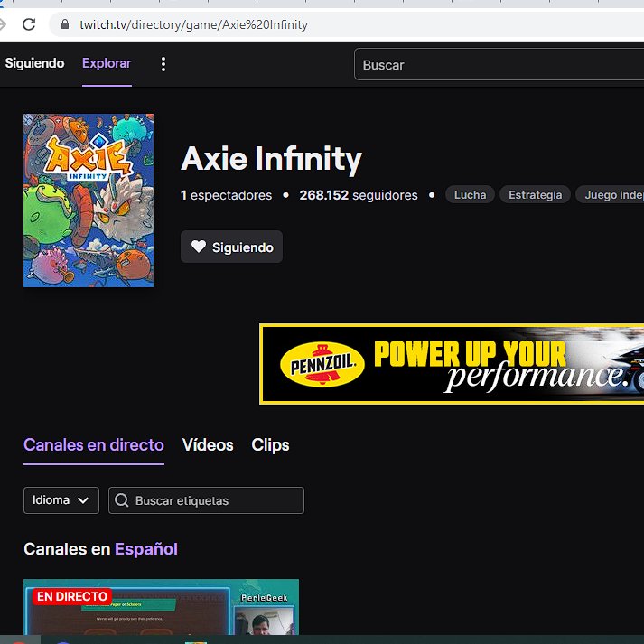644x644 pixels.
Task: Click the twitch.tv URL in the address bar
Action: pyautogui.click(x=193, y=24)
